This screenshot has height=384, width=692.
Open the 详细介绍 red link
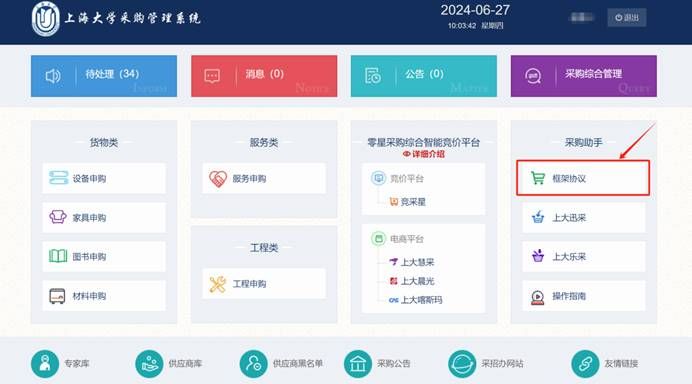pyautogui.click(x=424, y=154)
